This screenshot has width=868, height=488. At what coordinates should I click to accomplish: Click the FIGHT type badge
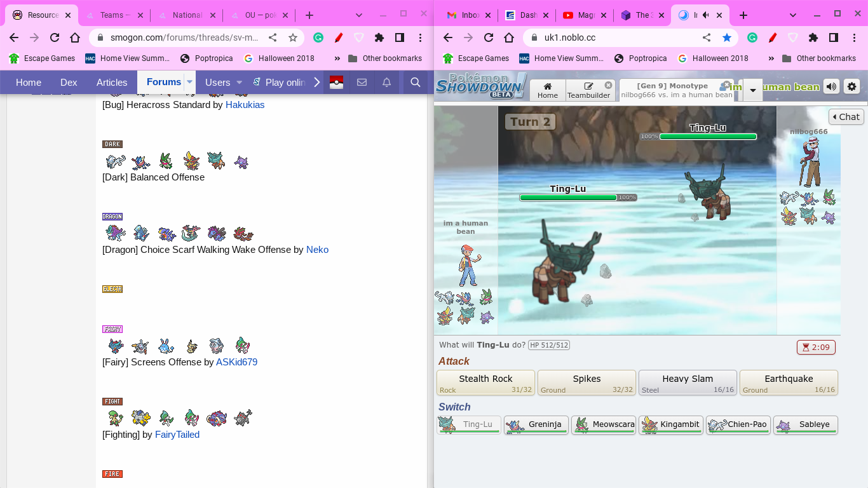tap(112, 402)
